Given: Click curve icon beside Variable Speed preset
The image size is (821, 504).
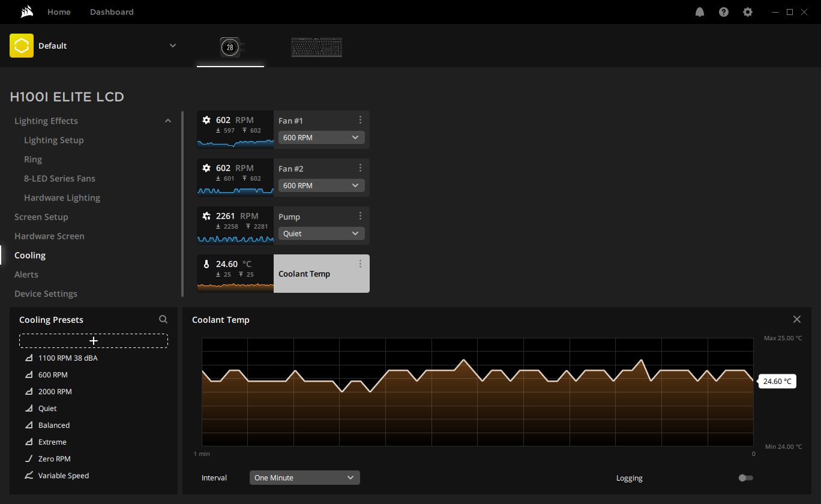Looking at the screenshot, I should (x=29, y=475).
